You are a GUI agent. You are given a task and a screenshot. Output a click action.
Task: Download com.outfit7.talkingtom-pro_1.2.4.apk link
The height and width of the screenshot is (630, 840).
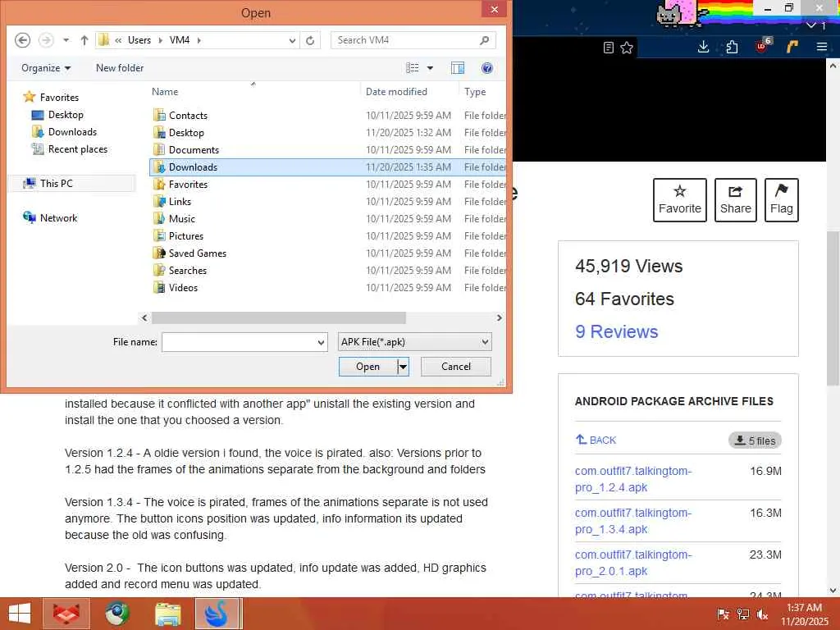coord(633,479)
